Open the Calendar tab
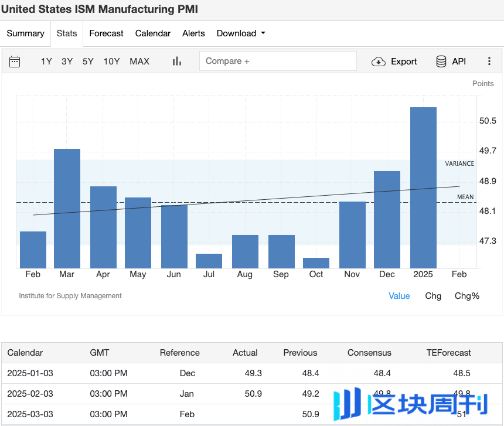The width and height of the screenshot is (504, 426). (153, 33)
